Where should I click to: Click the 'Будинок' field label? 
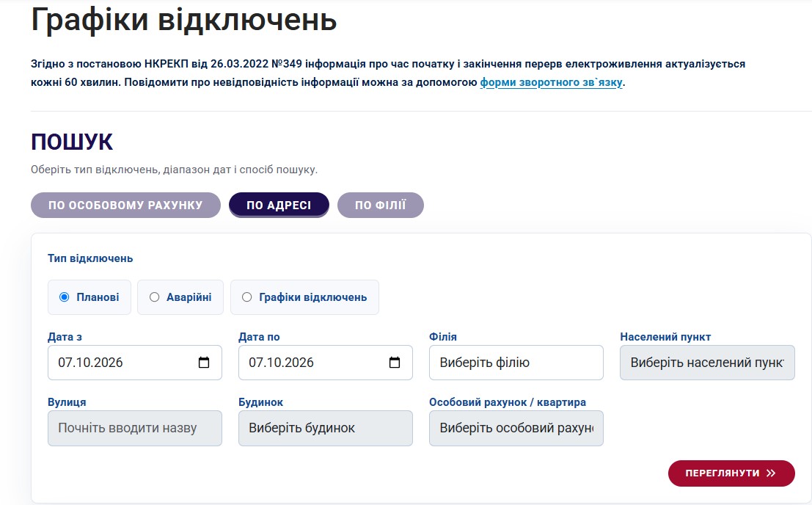pyautogui.click(x=261, y=402)
